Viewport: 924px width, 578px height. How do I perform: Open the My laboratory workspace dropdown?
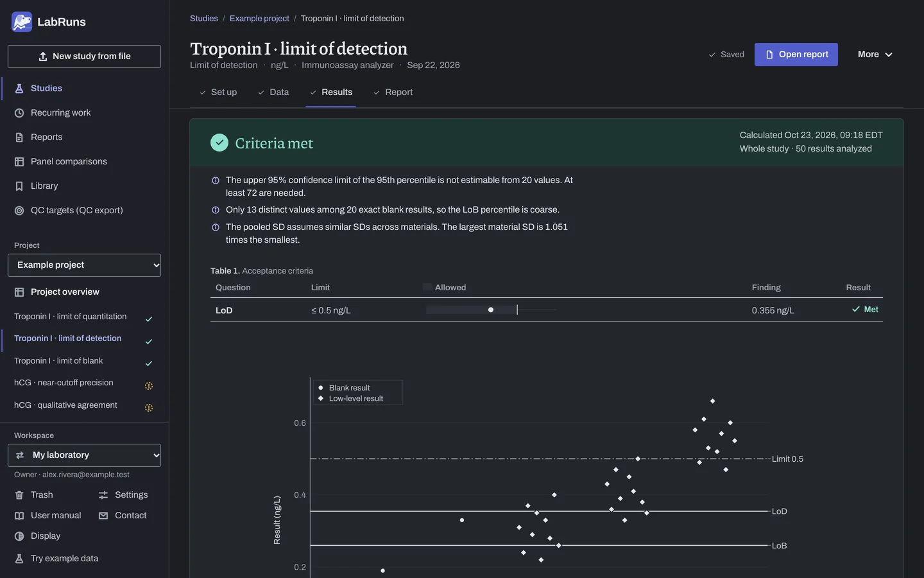84,455
